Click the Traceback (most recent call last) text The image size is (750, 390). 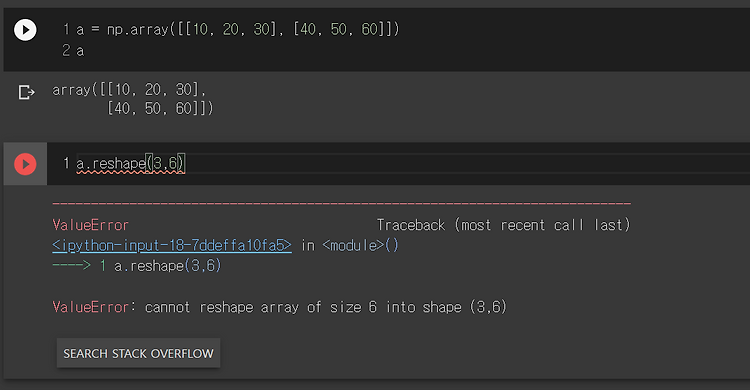pos(504,225)
